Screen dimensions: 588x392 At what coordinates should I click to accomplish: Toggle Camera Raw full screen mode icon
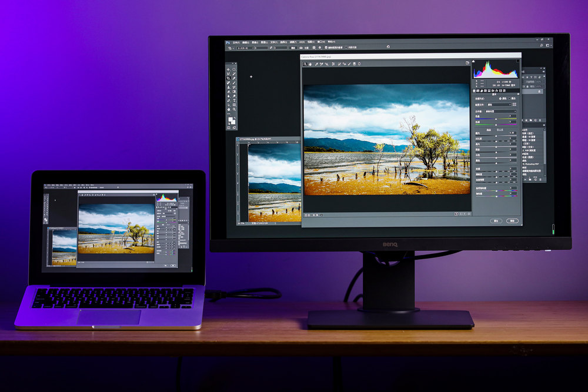467,62
